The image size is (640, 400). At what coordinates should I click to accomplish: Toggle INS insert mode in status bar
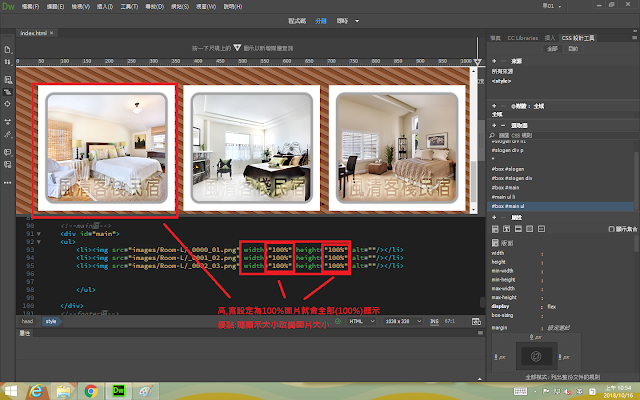pos(434,322)
